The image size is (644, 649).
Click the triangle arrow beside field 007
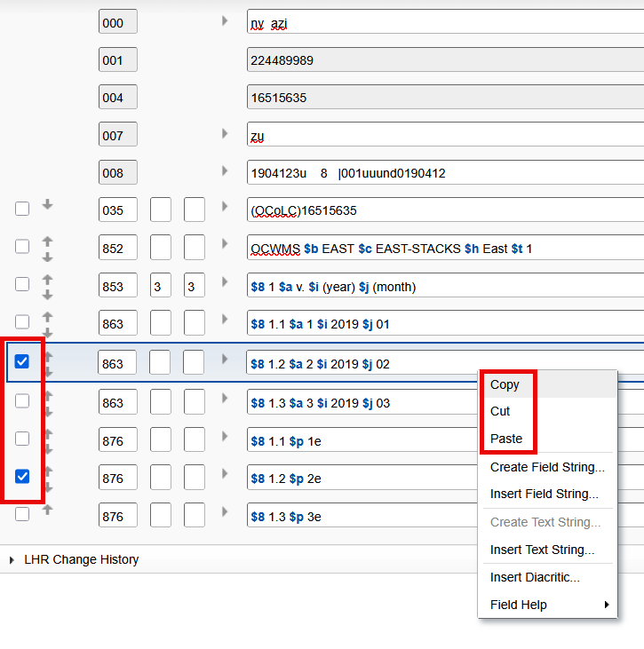point(225,133)
